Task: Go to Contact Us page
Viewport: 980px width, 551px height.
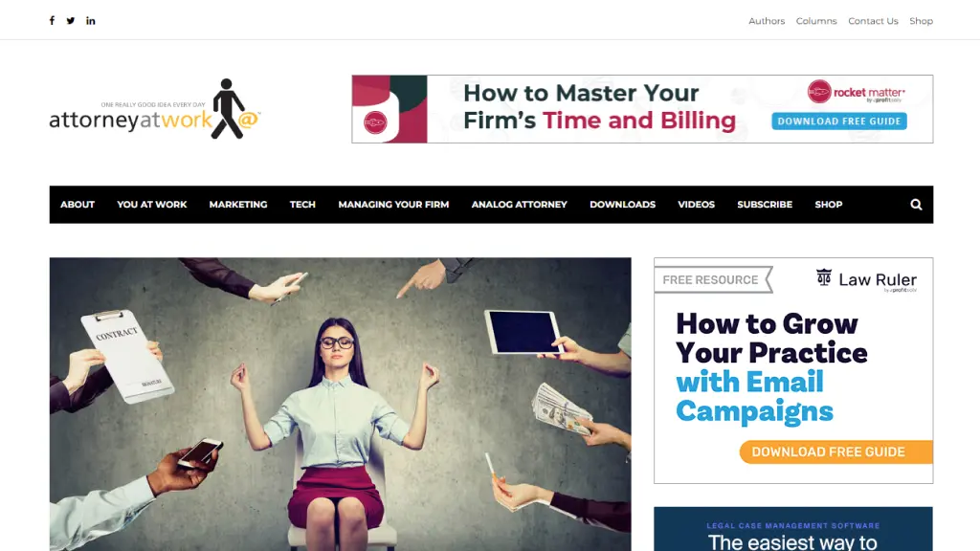Action: click(873, 21)
